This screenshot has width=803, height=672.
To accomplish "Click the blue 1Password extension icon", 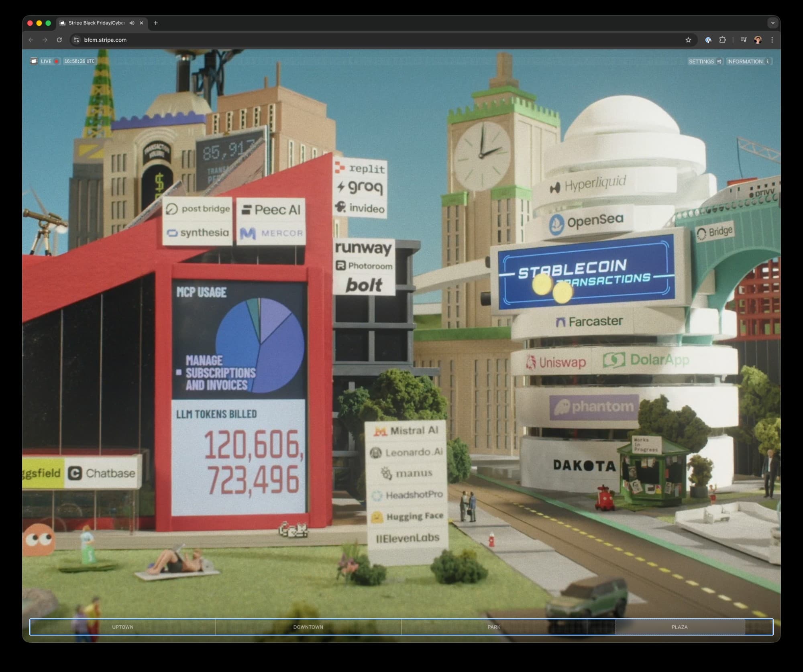I will pos(708,40).
